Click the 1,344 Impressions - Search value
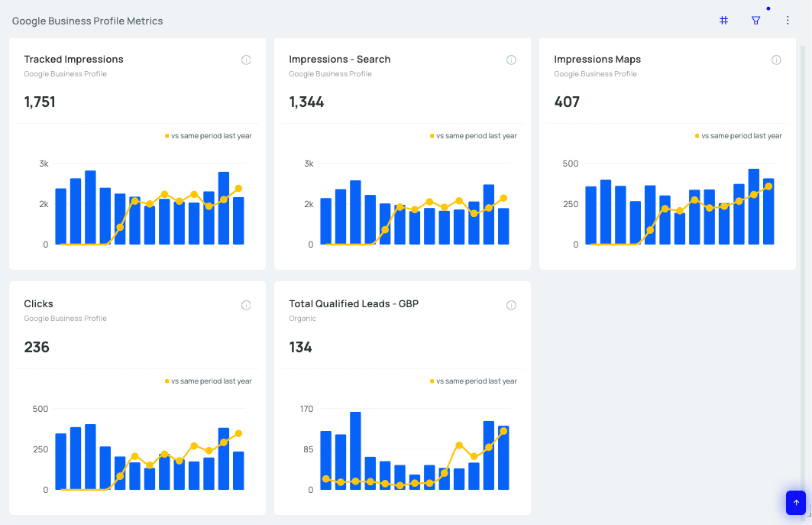Viewport: 812px width, 525px height. 306,102
